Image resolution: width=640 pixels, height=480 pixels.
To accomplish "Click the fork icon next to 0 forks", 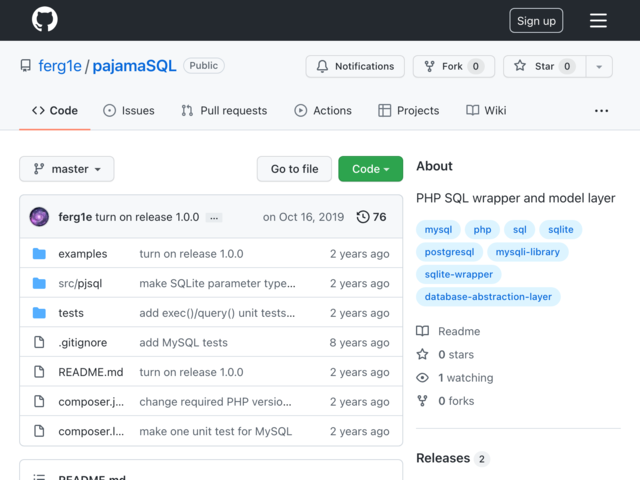I will click(422, 401).
